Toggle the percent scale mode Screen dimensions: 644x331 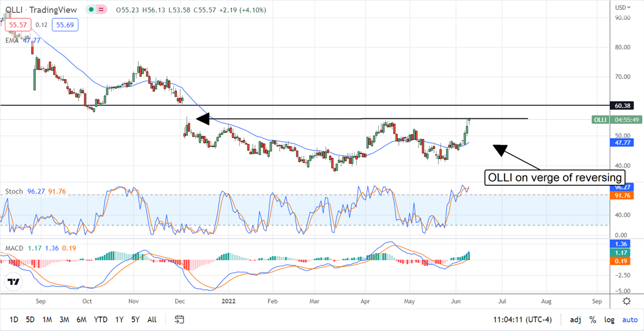[593, 320]
